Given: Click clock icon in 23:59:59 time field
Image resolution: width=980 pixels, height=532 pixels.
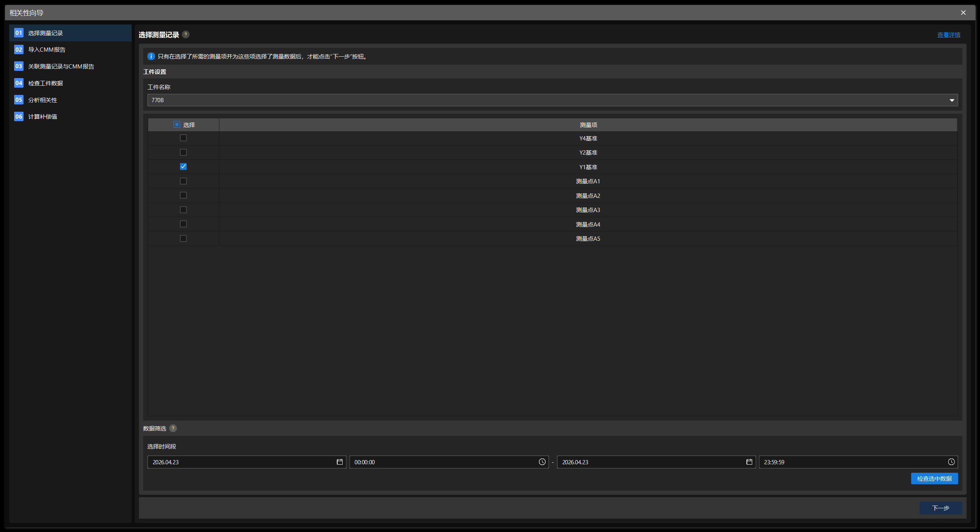Looking at the screenshot, I should click(951, 462).
